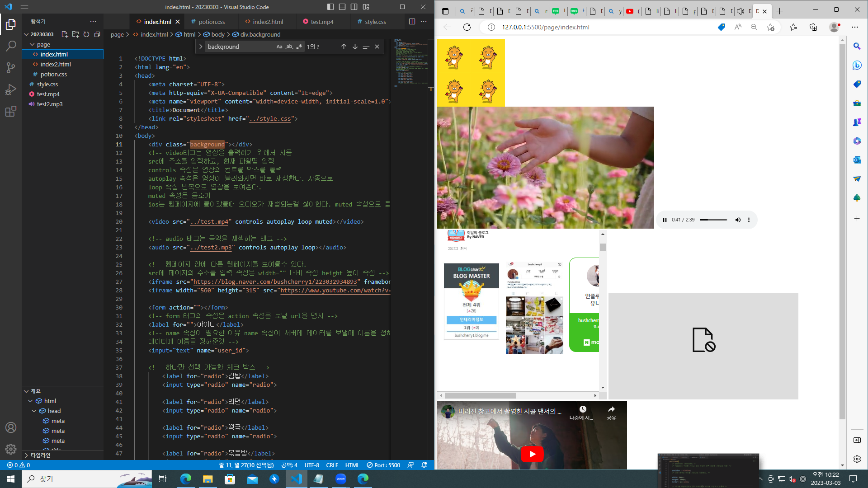Screen dimensions: 868x488
Task: Open the blog.naver.com link on line 27
Action: tap(275, 282)
